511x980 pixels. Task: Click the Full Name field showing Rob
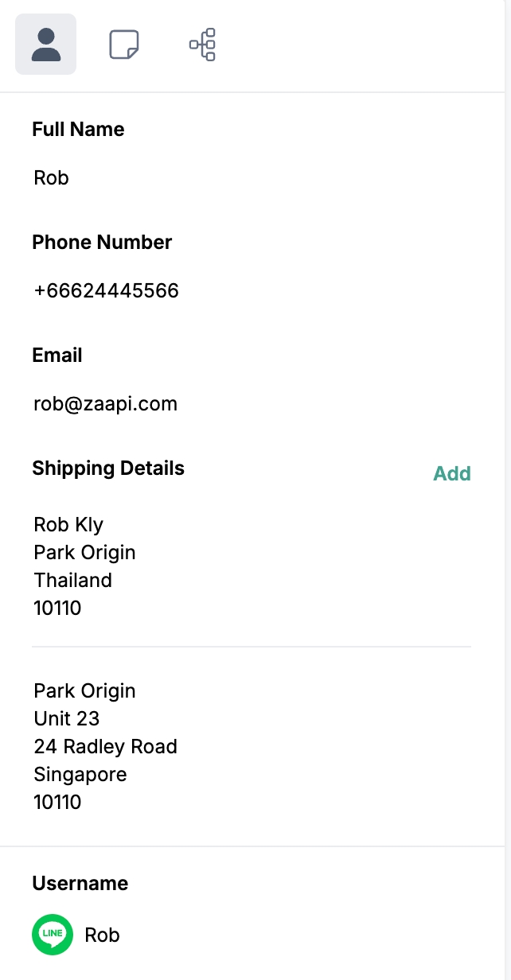(x=52, y=177)
